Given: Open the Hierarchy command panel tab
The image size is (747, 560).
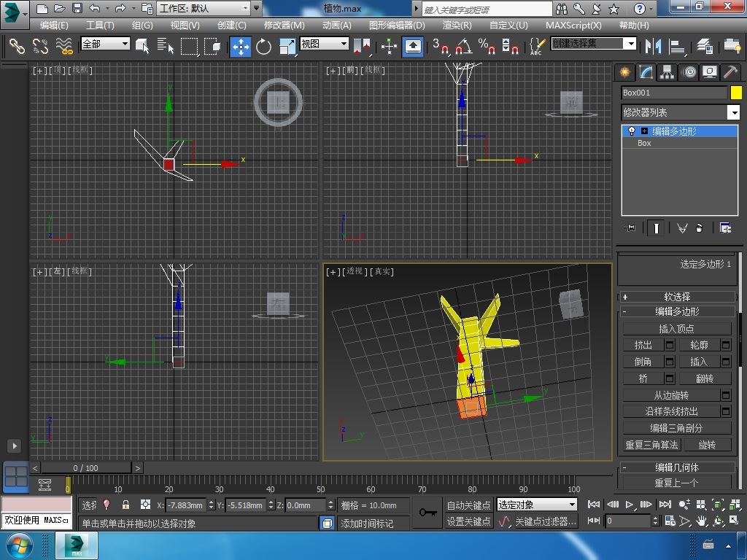Looking at the screenshot, I should point(667,72).
